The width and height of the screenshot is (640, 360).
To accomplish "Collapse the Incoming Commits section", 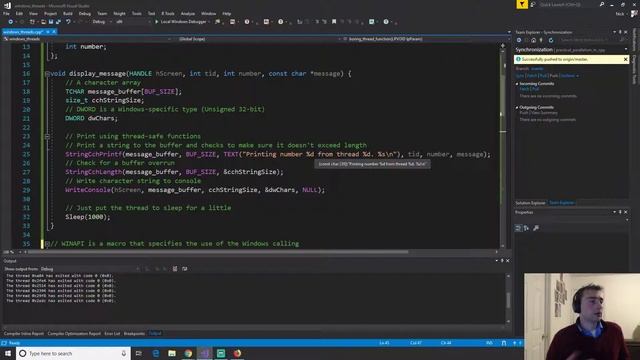I will coord(517,84).
